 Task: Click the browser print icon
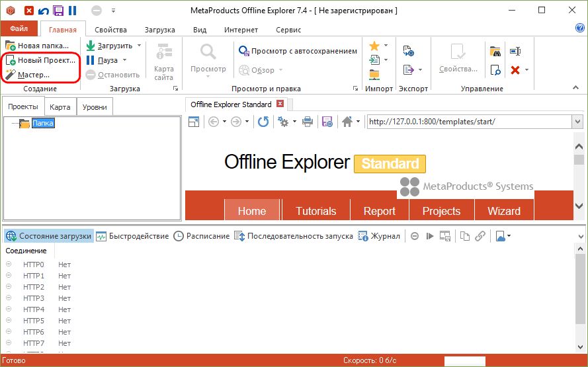308,122
